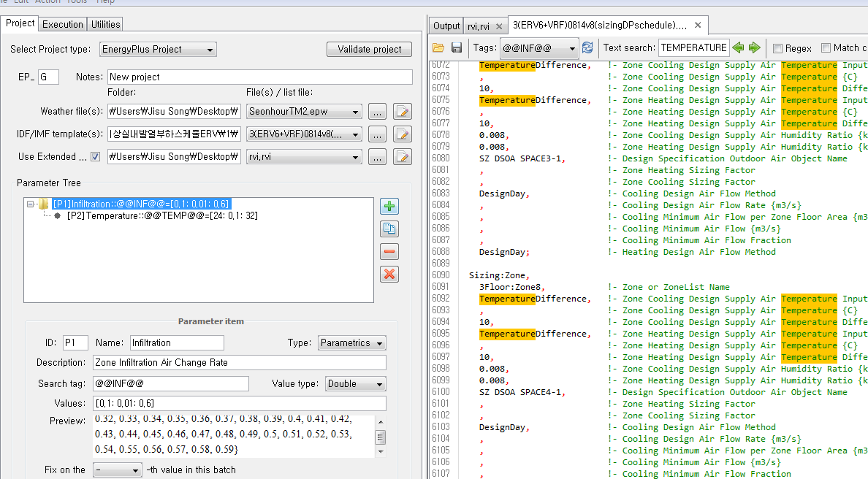The width and height of the screenshot is (868, 479).
Task: Open Select Project type dropdown
Action: [x=158, y=49]
